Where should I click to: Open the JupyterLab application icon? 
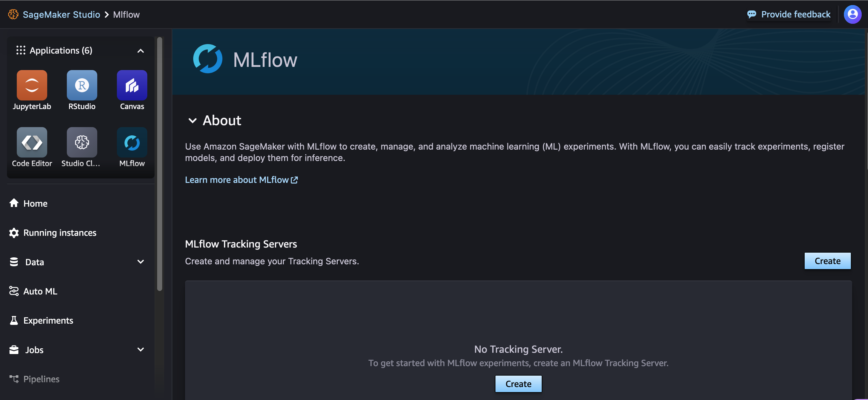coord(32,85)
